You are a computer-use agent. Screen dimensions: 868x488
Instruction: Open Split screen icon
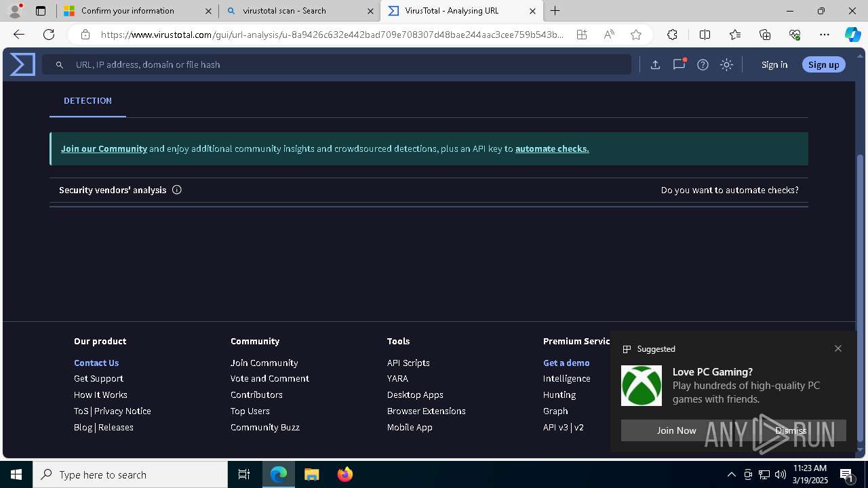pyautogui.click(x=705, y=35)
